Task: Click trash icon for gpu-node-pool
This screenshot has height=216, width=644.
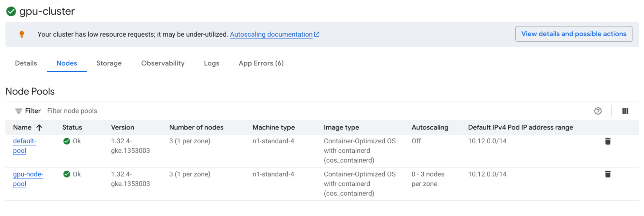Action: point(608,174)
